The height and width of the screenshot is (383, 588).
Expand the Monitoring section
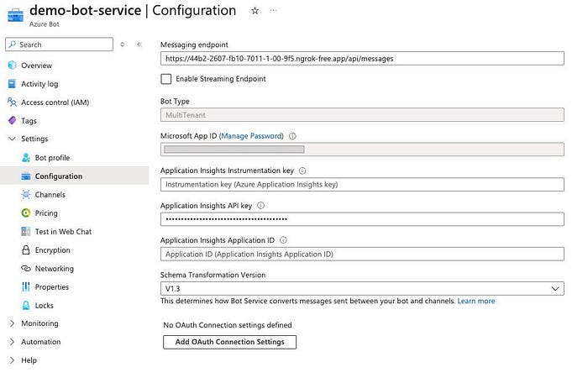pyautogui.click(x=12, y=323)
